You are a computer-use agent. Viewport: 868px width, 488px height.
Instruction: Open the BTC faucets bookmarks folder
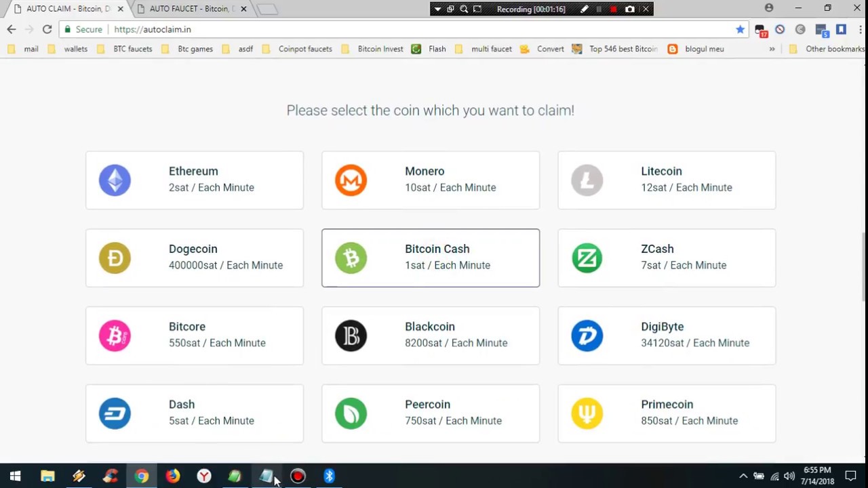tap(124, 49)
